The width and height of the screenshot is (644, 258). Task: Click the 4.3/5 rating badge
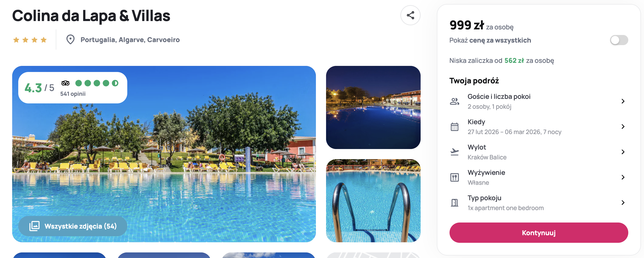click(73, 88)
